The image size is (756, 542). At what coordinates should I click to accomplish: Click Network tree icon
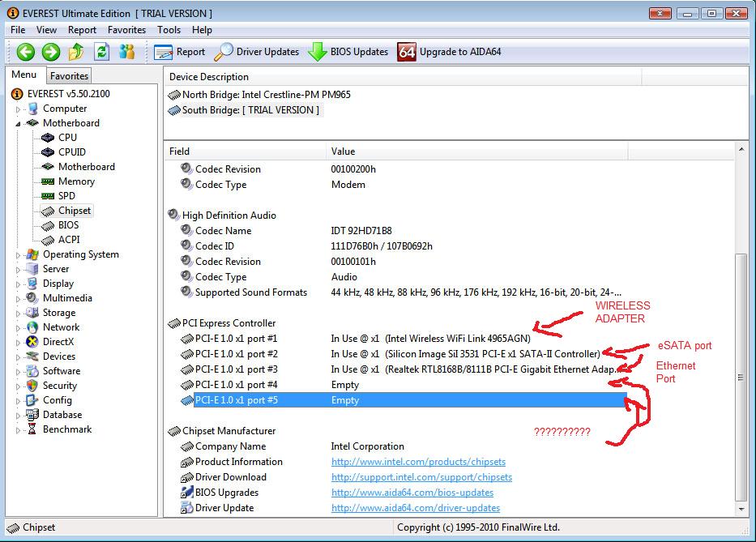(32, 327)
